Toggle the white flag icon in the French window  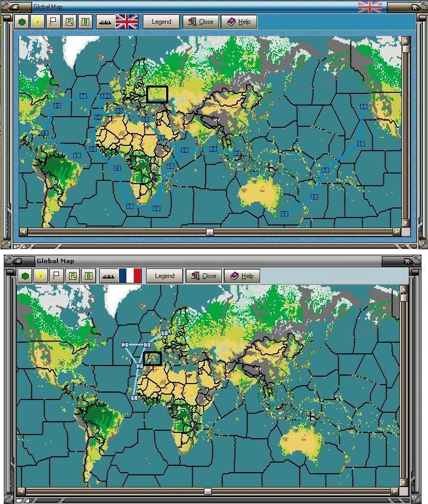pyautogui.click(x=57, y=276)
